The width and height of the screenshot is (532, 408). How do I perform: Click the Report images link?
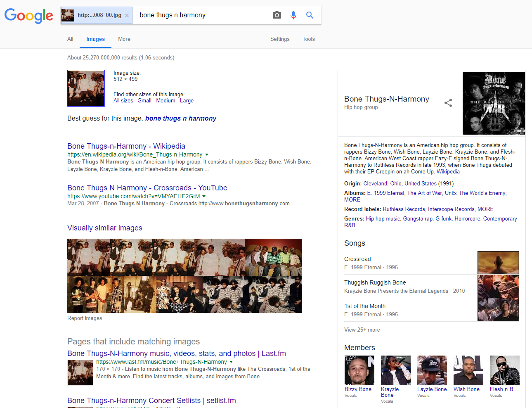85,318
